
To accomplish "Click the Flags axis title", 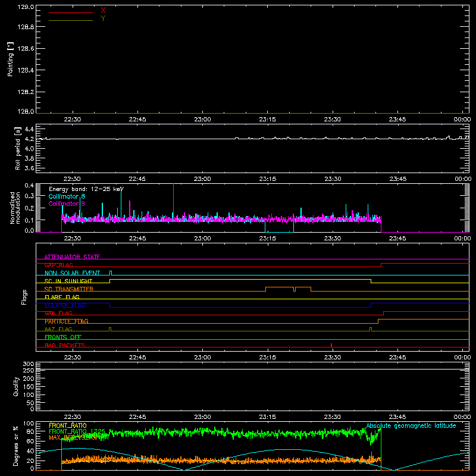I will click(24, 297).
